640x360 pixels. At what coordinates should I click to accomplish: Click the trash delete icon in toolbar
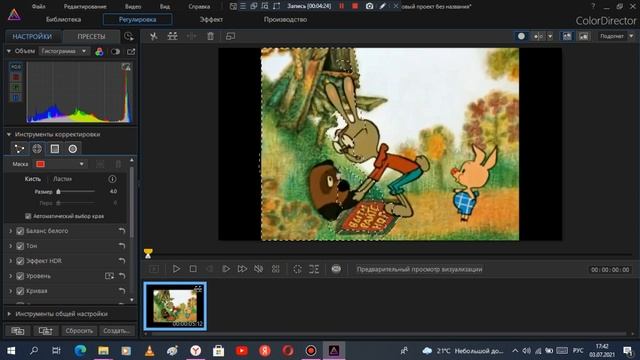point(210,36)
